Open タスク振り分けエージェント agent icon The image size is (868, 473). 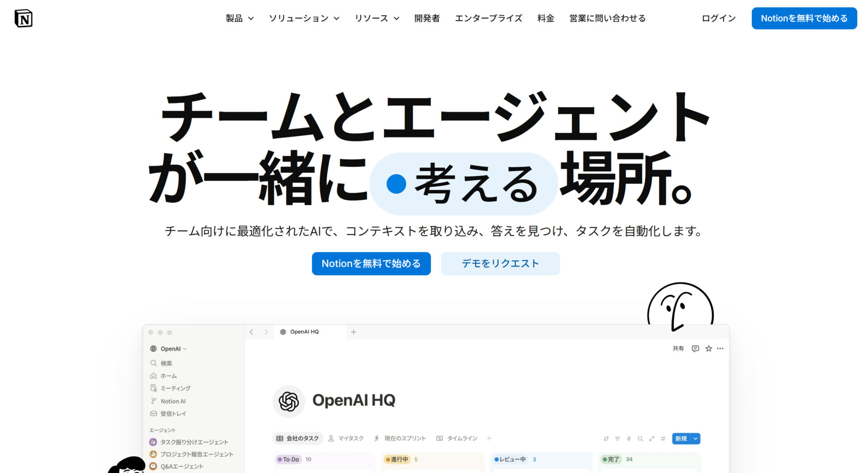(x=153, y=442)
